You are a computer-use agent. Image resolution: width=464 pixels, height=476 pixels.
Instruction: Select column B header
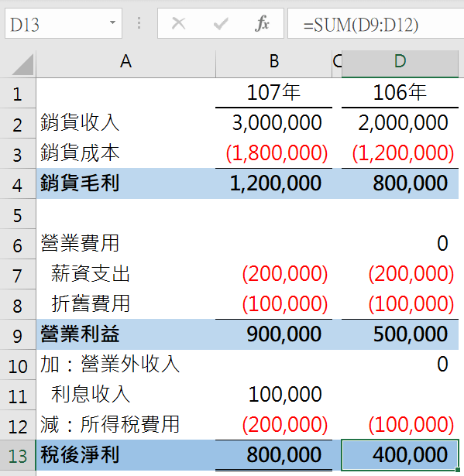(273, 63)
